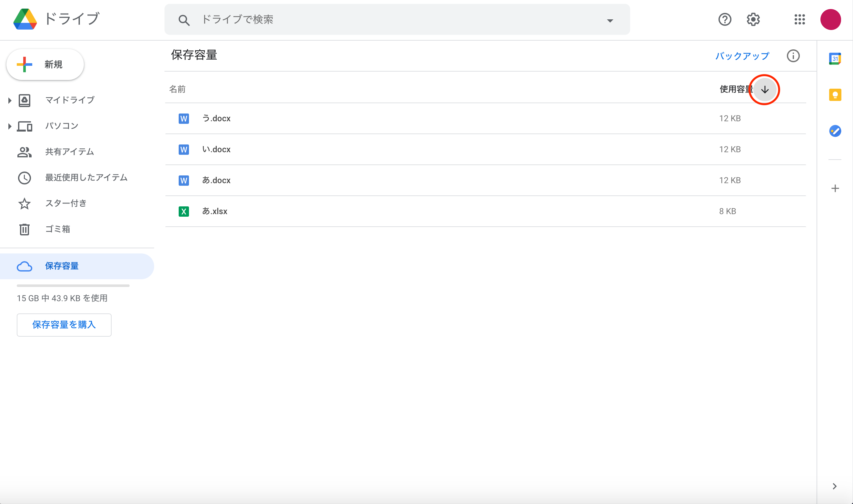Click the 保存容量 page heading

click(x=194, y=55)
